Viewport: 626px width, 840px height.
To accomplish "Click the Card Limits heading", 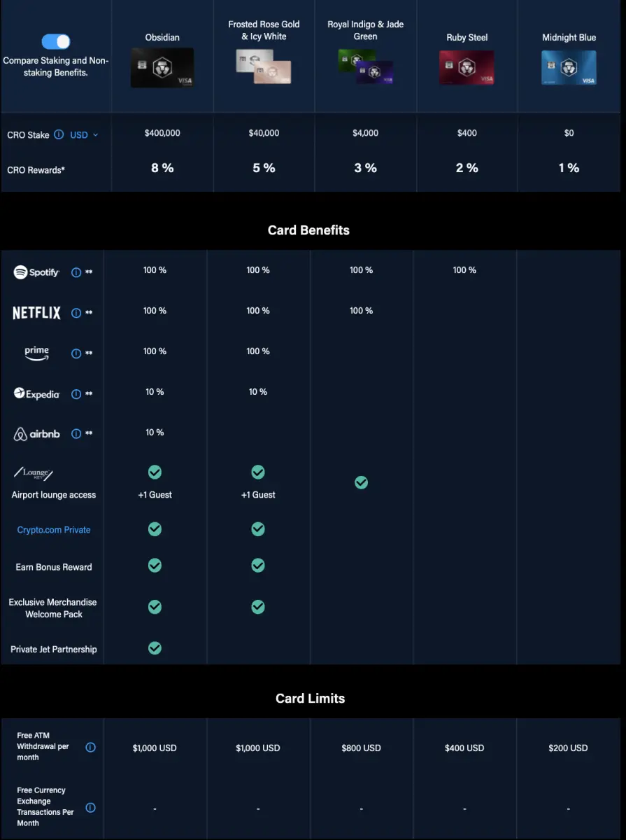I will tap(310, 699).
